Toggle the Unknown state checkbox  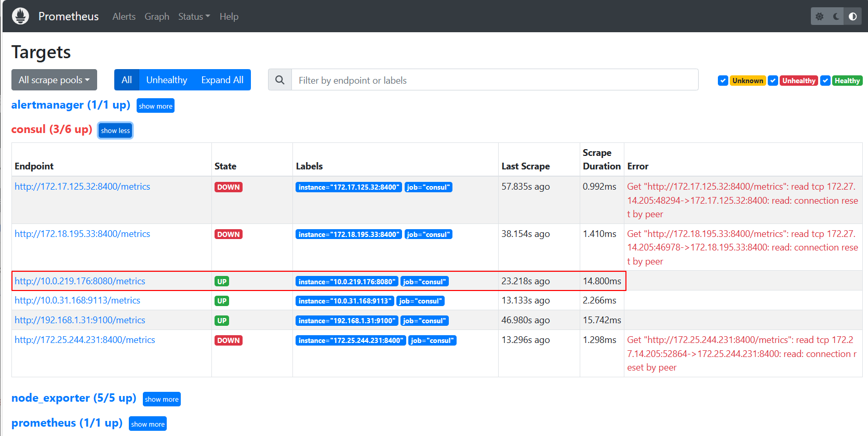pos(723,81)
